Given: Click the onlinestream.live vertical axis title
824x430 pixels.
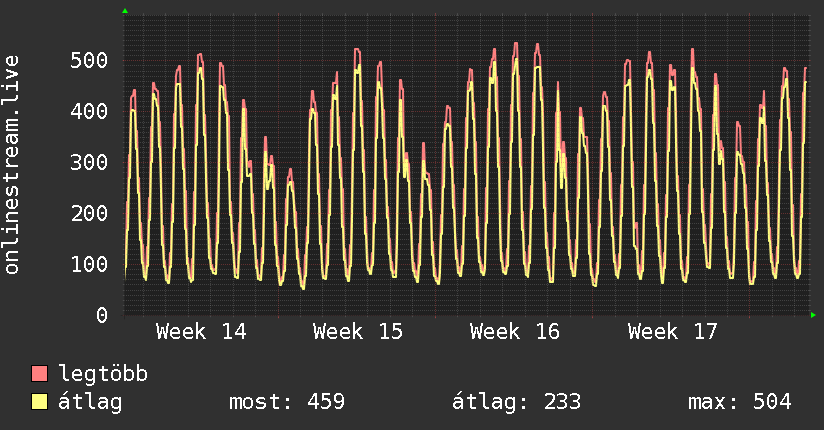Looking at the screenshot, I should pos(12,165).
